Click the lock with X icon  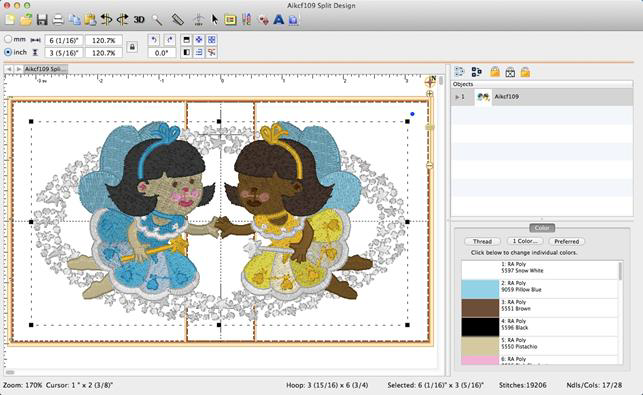click(x=510, y=72)
